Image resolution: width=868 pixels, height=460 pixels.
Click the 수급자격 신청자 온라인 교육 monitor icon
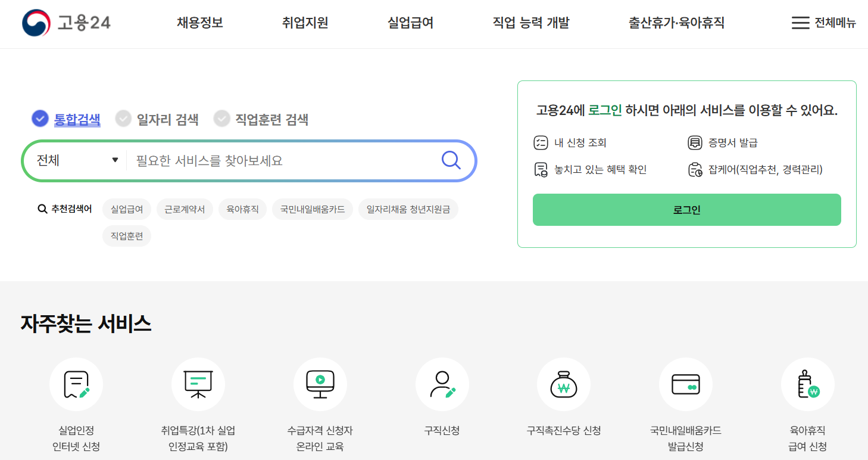coord(320,384)
